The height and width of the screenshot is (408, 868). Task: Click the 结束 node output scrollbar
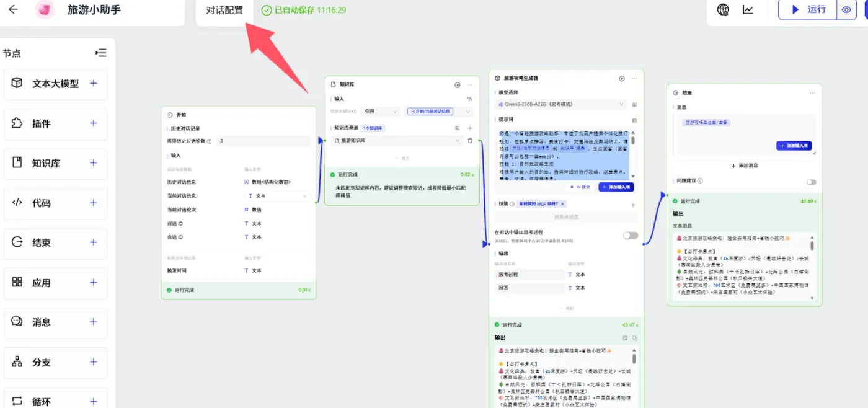(812, 245)
